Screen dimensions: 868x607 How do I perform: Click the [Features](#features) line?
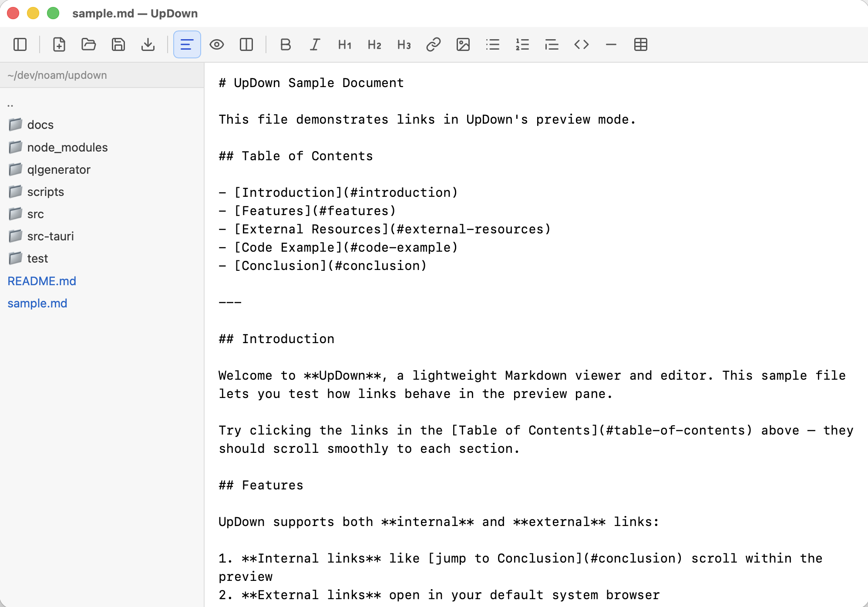coord(307,211)
